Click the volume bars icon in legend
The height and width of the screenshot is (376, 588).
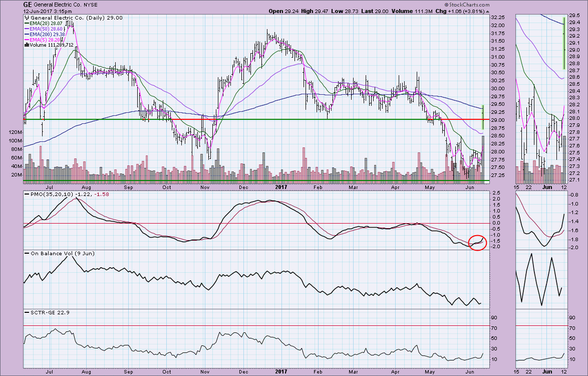pyautogui.click(x=27, y=45)
